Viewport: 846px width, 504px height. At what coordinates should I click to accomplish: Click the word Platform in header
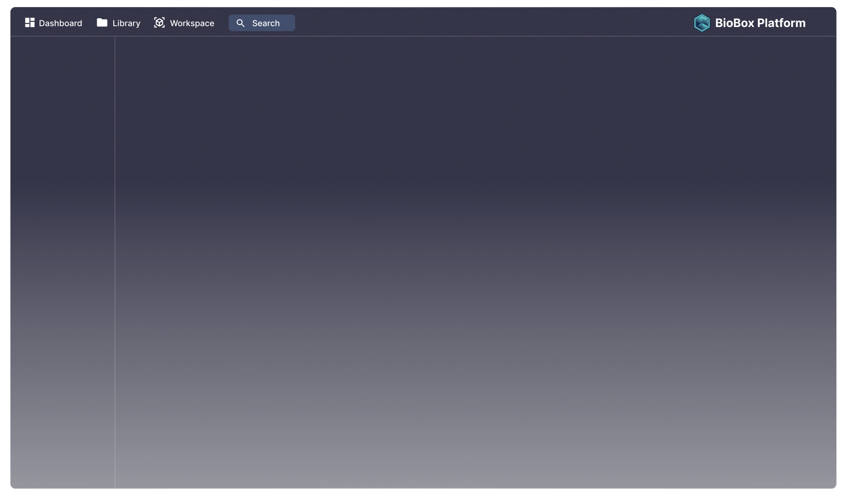click(781, 23)
